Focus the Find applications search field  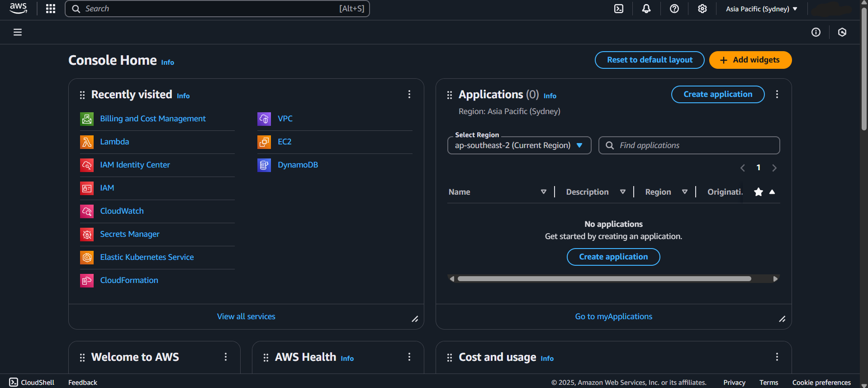click(x=689, y=145)
